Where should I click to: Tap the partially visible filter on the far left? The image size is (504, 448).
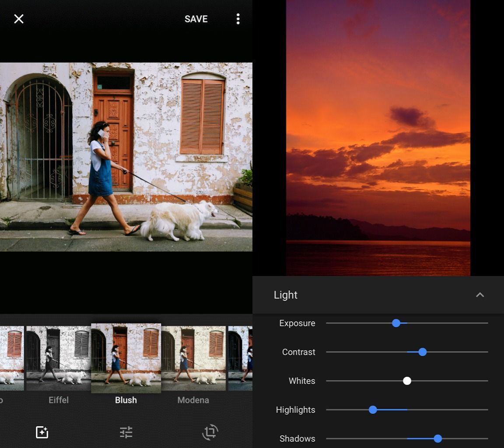coord(11,358)
